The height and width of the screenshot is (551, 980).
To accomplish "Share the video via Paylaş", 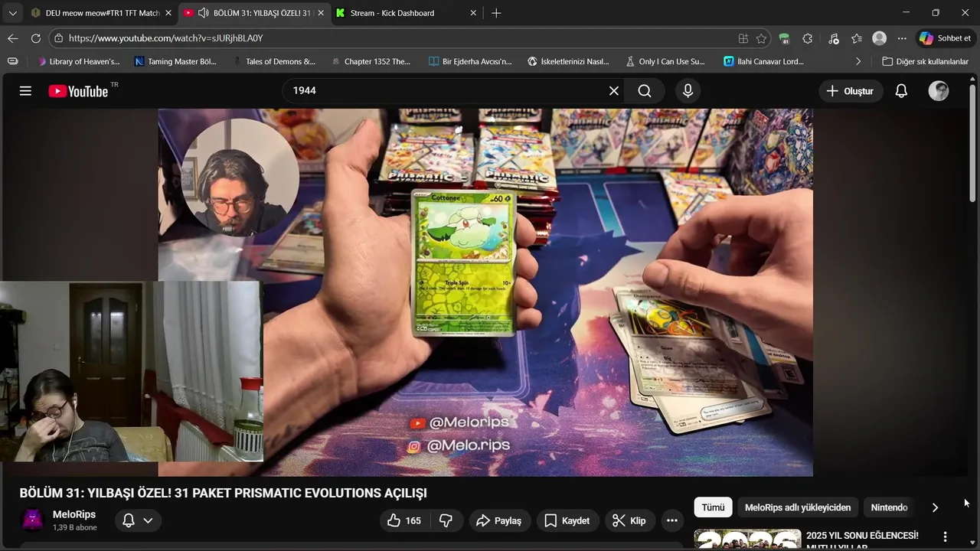I will pos(499,520).
